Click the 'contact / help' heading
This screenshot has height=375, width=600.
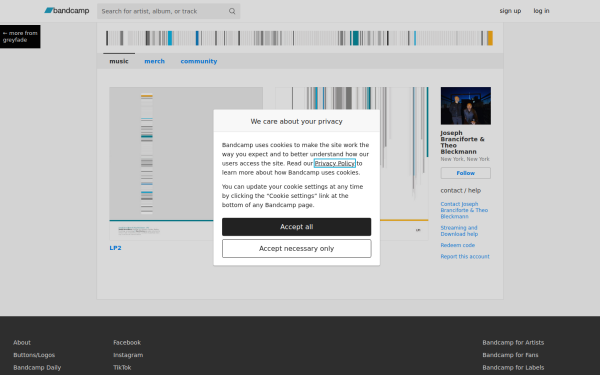click(x=461, y=191)
